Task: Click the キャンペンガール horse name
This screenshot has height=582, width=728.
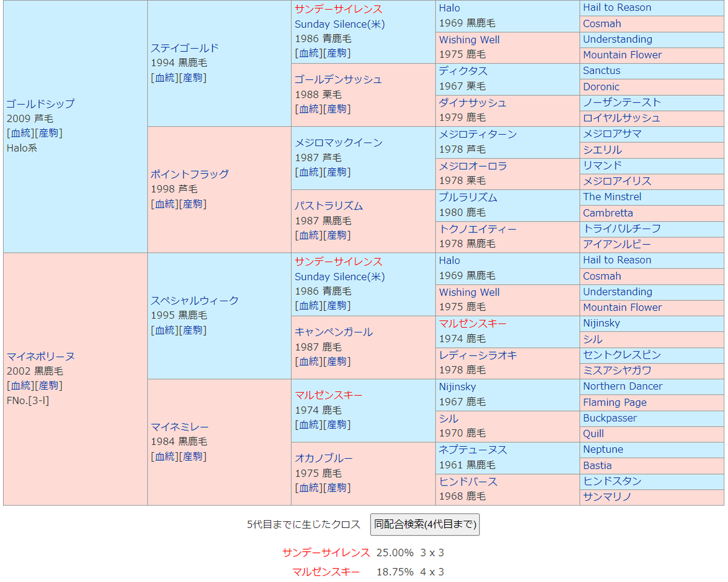Action: (334, 332)
